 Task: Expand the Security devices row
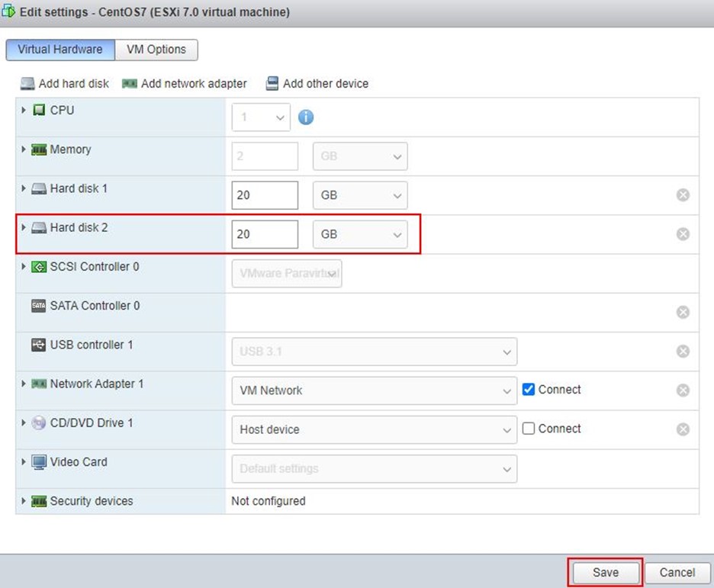[x=23, y=500]
